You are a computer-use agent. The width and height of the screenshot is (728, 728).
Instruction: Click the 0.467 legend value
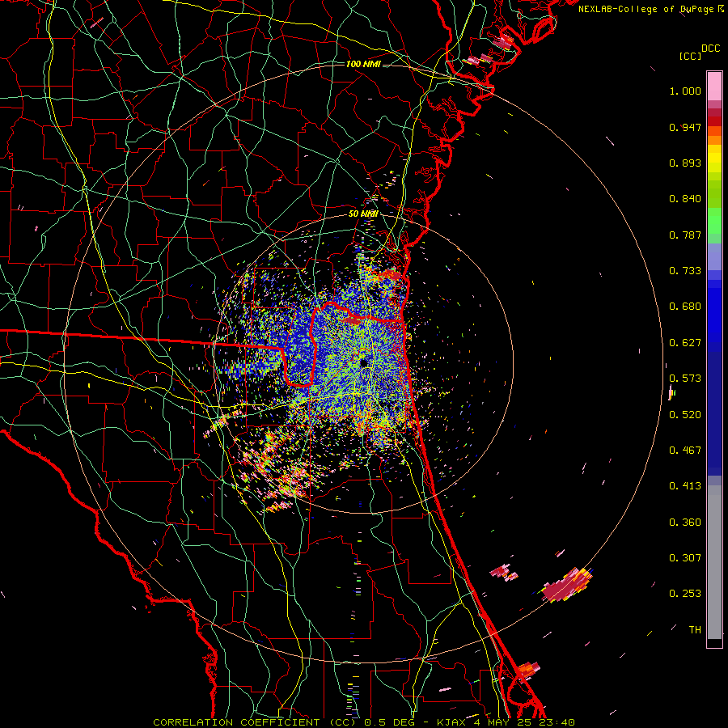(x=685, y=451)
